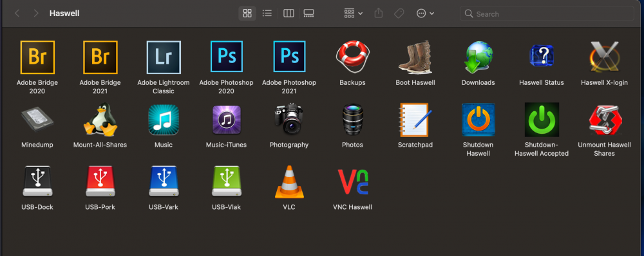Click the "VNC Haswell" name label
Viewport: 644px width, 256px height.
pyautogui.click(x=352, y=207)
